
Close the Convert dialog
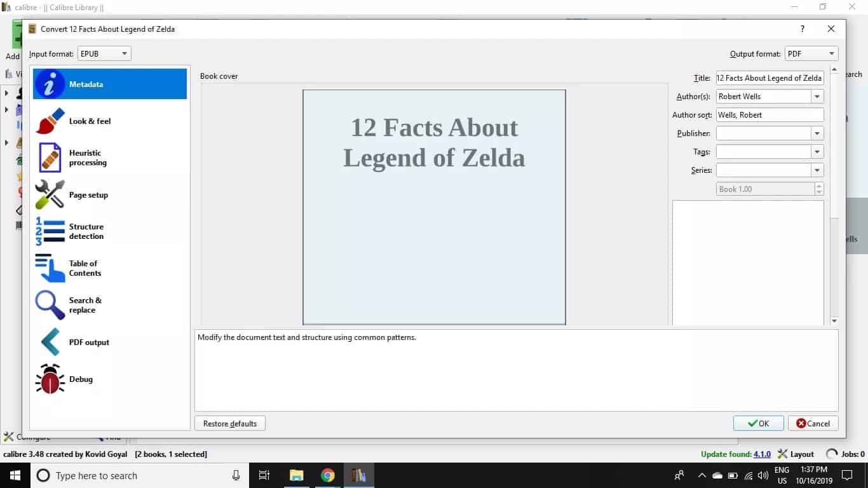[x=831, y=29]
